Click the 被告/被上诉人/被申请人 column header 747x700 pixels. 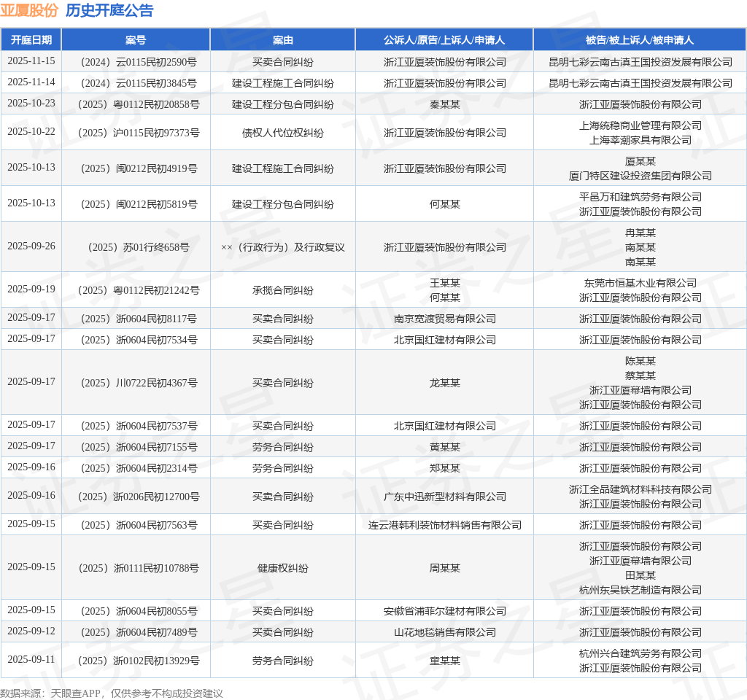(640, 40)
